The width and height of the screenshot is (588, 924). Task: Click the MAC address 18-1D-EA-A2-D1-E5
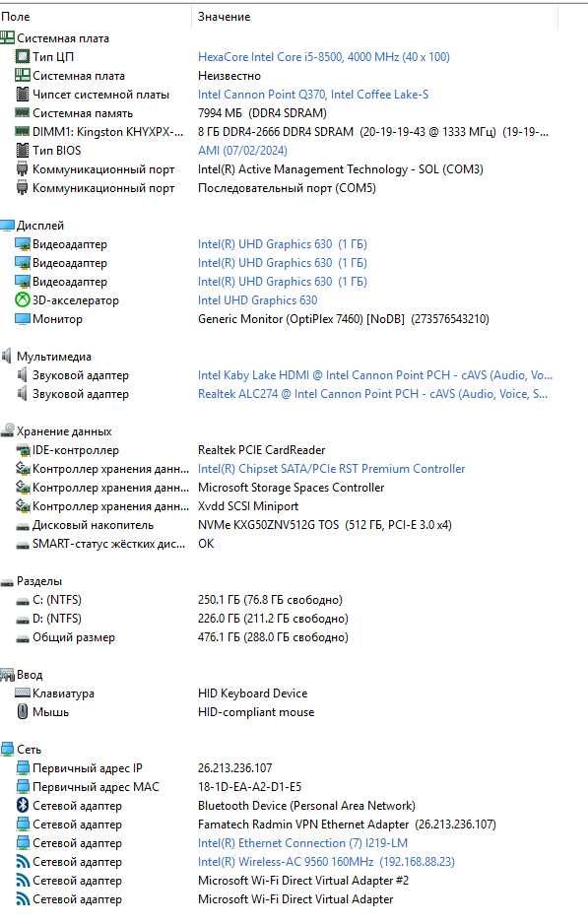[249, 787]
